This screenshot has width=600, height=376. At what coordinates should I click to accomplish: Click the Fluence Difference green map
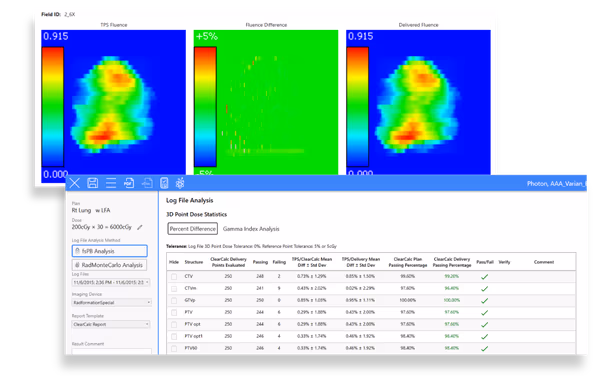266,103
